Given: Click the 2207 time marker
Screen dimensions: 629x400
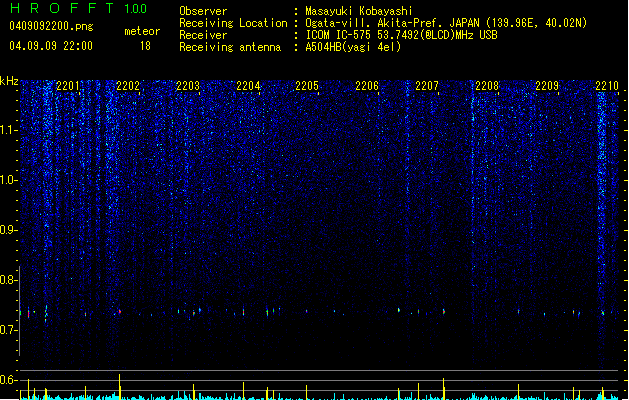Looking at the screenshot, I should pos(427,86).
